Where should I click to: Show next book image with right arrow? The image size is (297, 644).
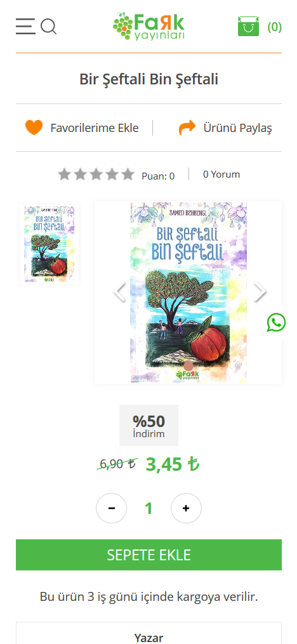(x=260, y=292)
